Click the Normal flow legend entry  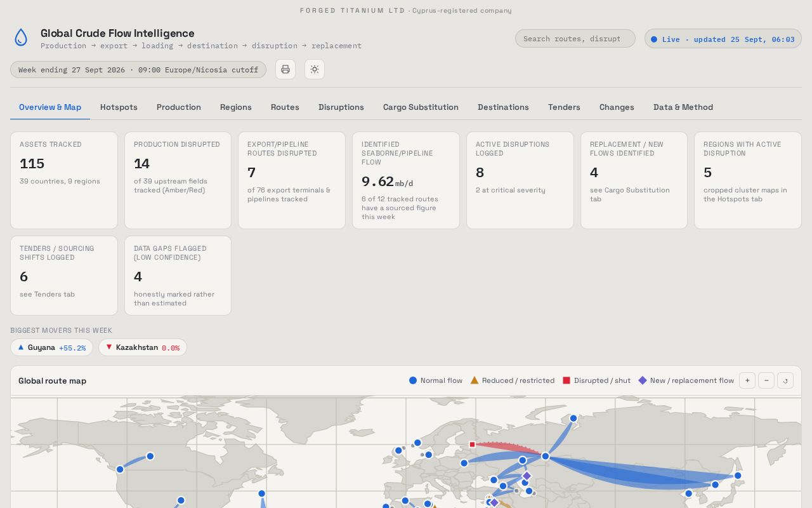436,380
